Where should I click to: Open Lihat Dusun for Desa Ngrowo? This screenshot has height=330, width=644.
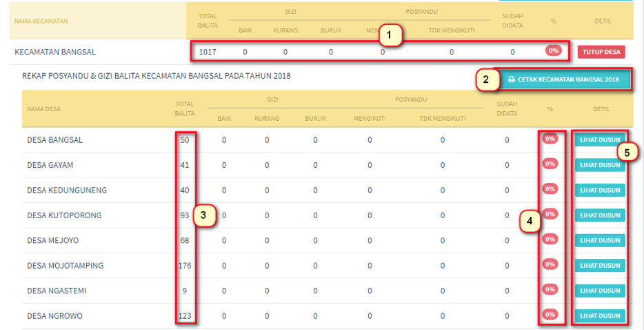[599, 316]
